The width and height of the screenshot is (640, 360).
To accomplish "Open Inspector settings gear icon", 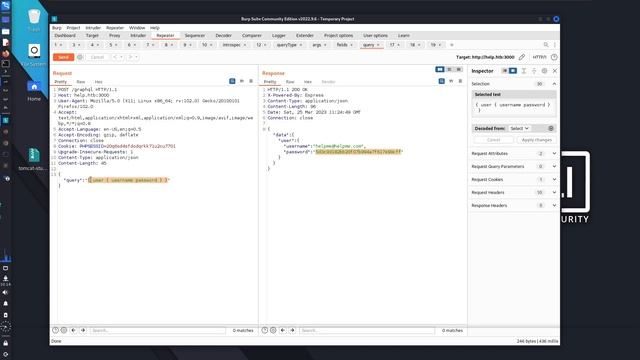I will 544,71.
